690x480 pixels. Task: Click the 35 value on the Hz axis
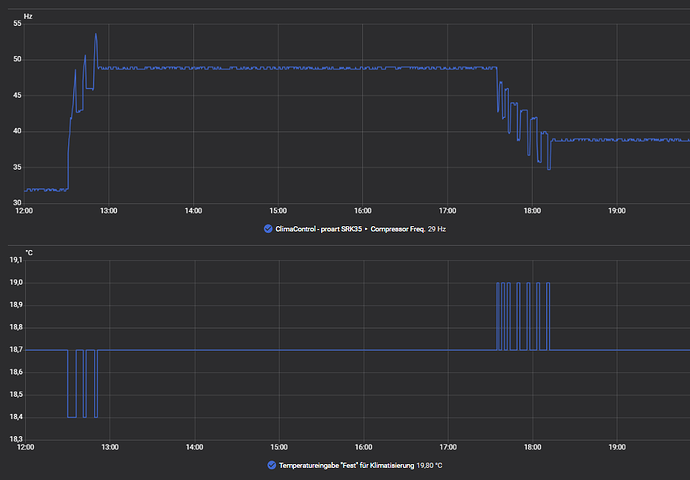pyautogui.click(x=17, y=167)
